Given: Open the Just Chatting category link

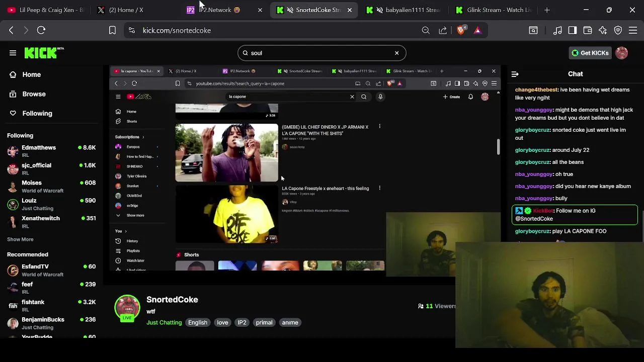Looking at the screenshot, I should [x=164, y=322].
